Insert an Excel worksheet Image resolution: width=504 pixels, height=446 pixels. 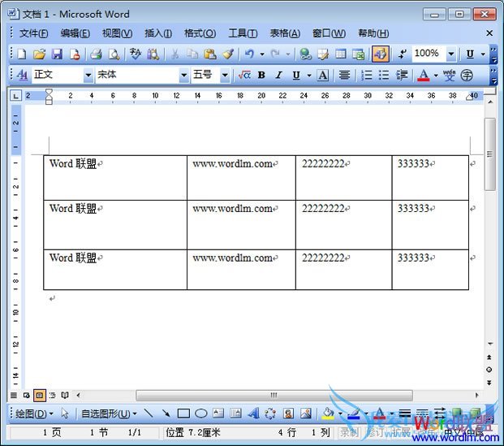click(x=358, y=54)
